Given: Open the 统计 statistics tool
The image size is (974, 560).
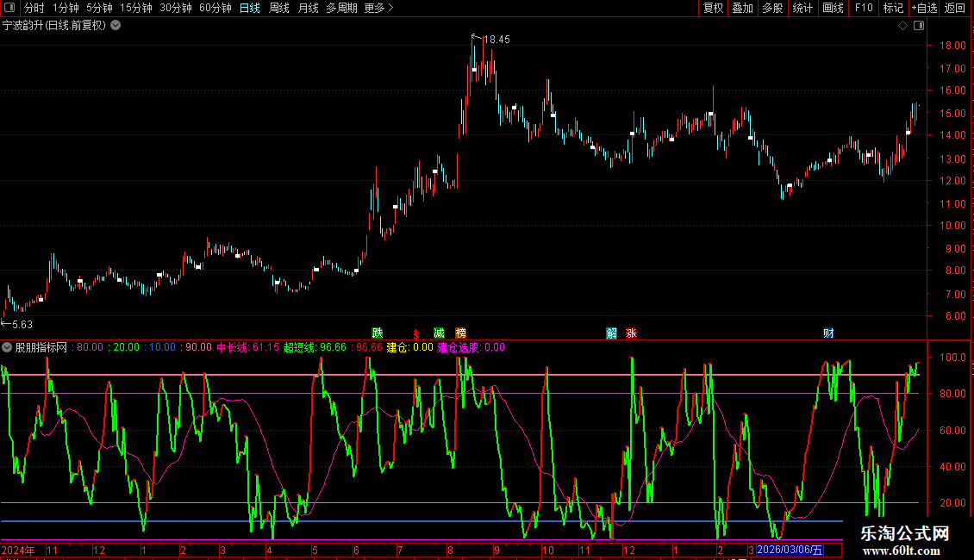Looking at the screenshot, I should pyautogui.click(x=802, y=8).
